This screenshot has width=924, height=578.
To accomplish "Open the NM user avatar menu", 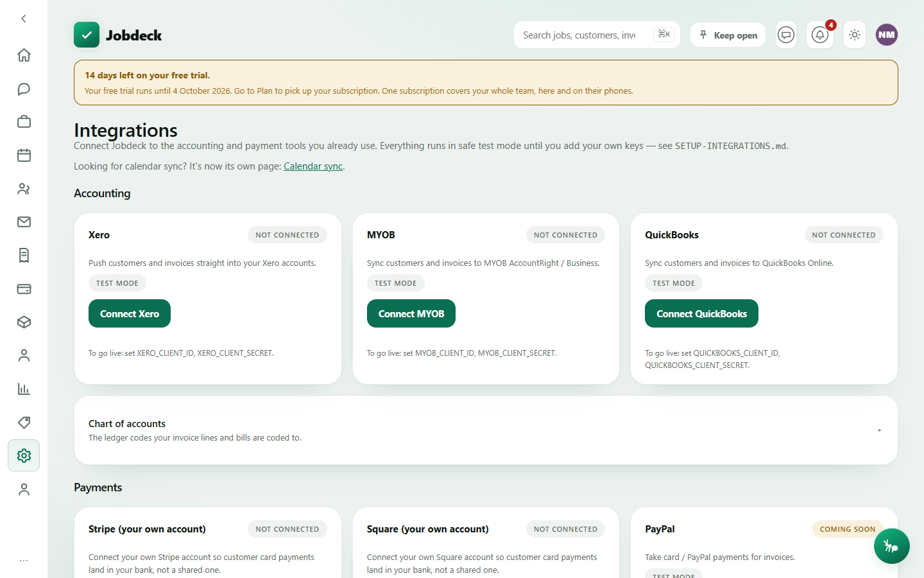I will (x=887, y=35).
